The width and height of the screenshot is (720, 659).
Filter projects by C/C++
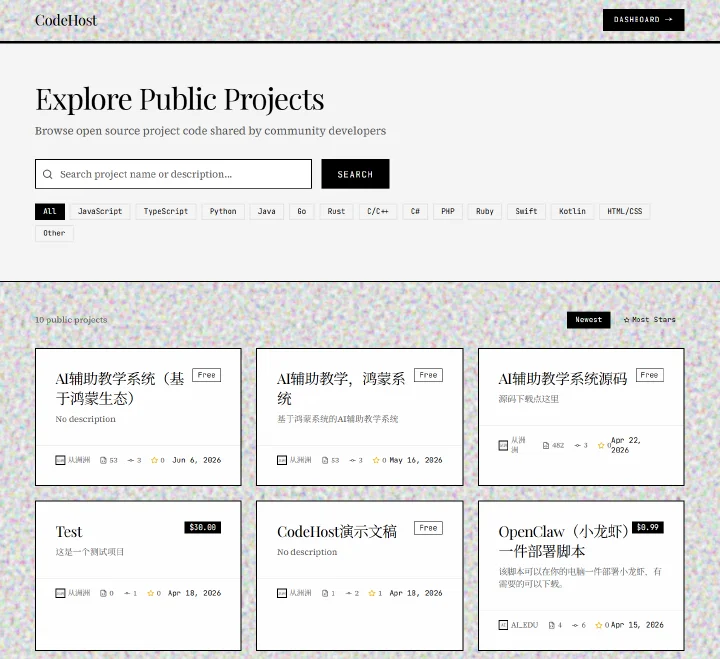point(377,211)
